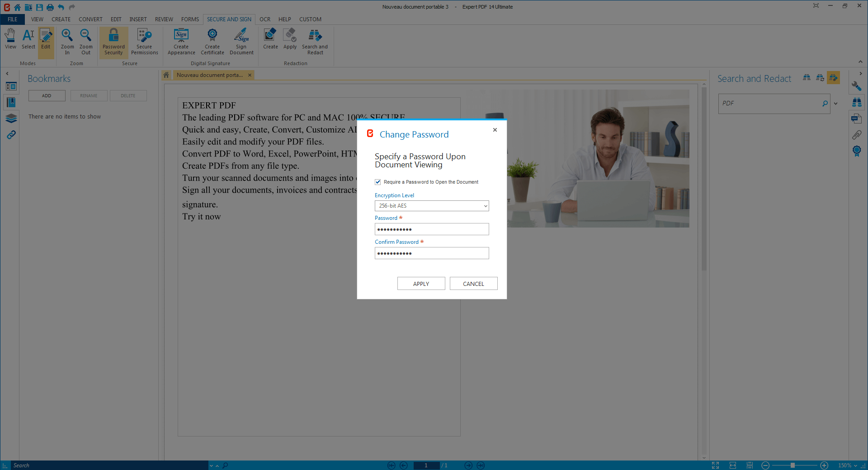Click the page number field
868x470 pixels.
[x=426, y=465]
